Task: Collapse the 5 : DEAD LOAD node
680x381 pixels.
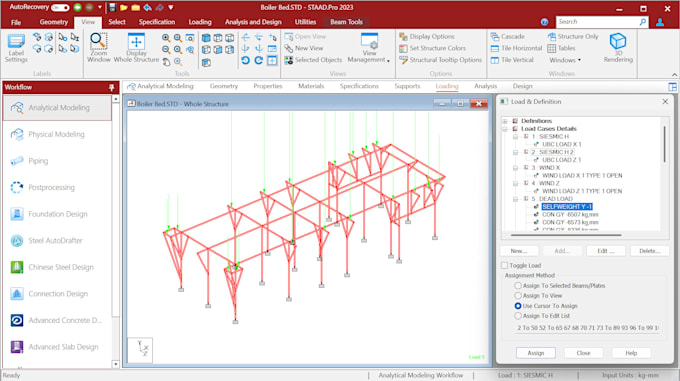Action: click(516, 199)
